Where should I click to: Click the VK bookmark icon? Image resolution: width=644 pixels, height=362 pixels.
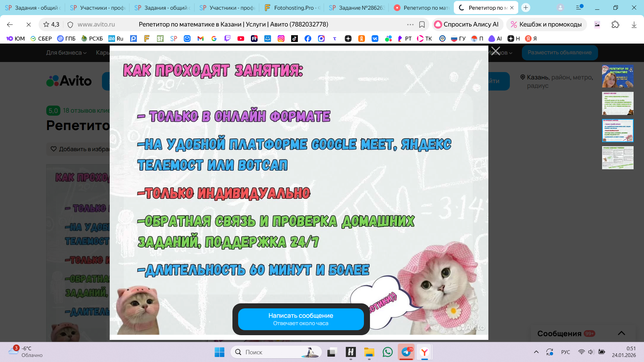[x=375, y=39]
